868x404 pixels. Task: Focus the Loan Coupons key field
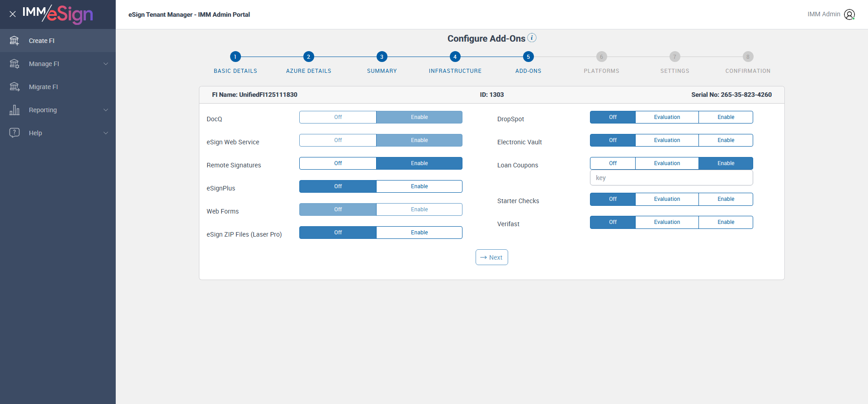(671, 178)
